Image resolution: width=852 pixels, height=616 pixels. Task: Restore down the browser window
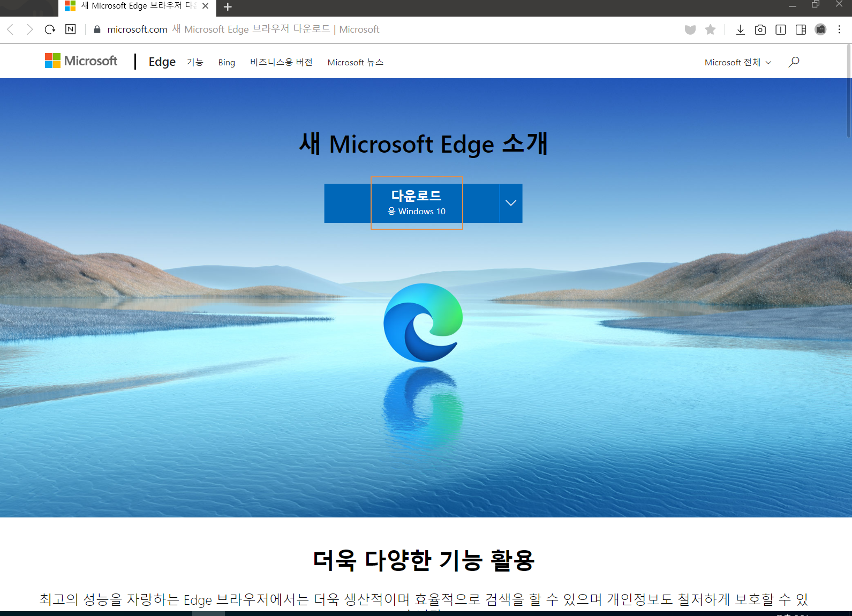(816, 5)
